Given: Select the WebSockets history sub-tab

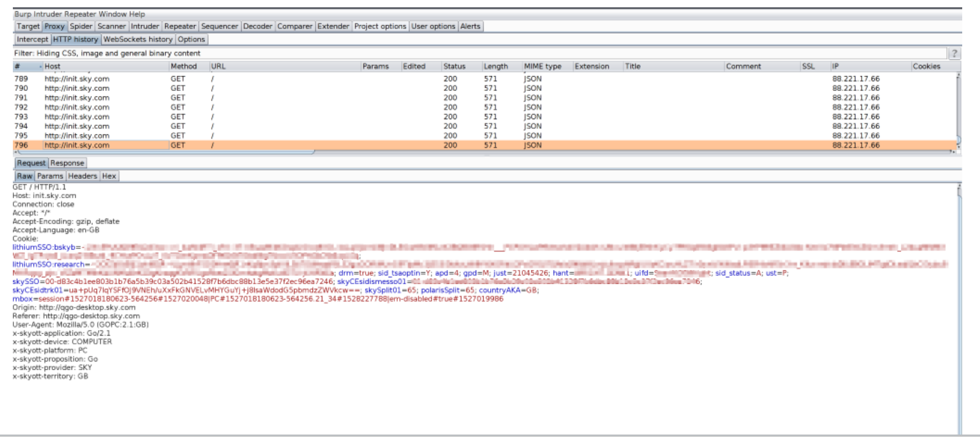Looking at the screenshot, I should 138,39.
